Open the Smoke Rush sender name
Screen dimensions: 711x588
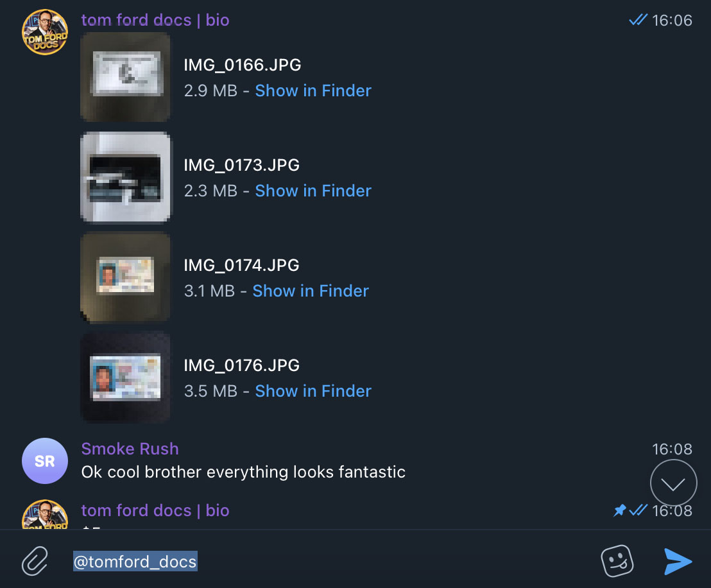(130, 449)
